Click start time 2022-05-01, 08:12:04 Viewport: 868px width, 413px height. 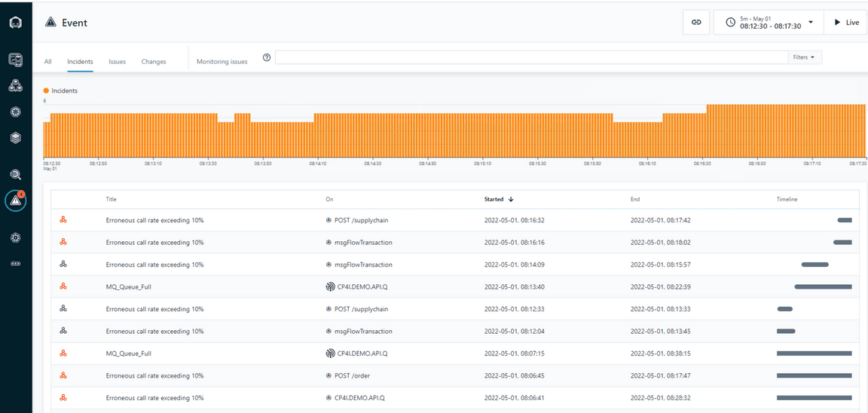(515, 331)
